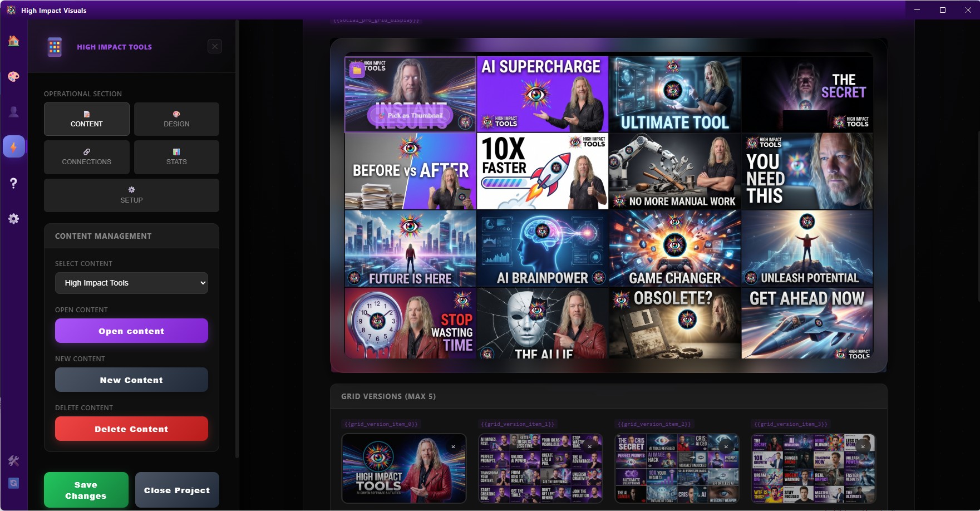Open hammer and wrench tools sidebar icon
This screenshot has width=980, height=511.
click(13, 460)
